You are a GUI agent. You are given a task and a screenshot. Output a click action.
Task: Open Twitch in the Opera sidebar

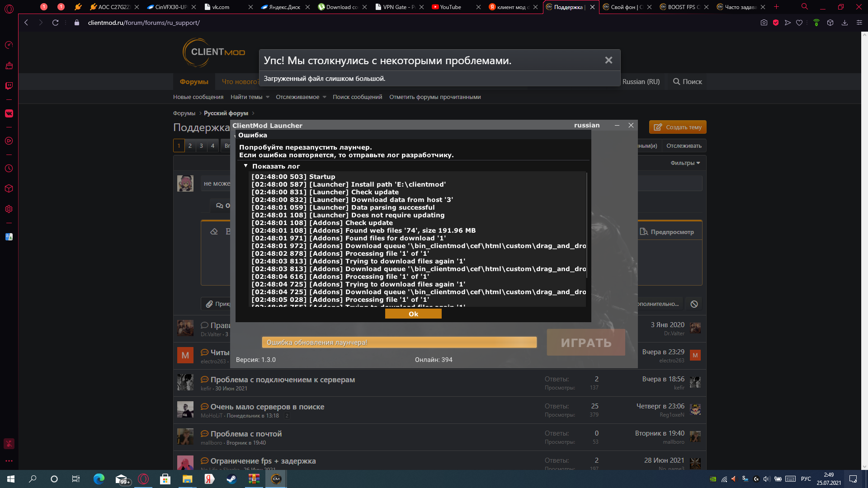(9, 86)
